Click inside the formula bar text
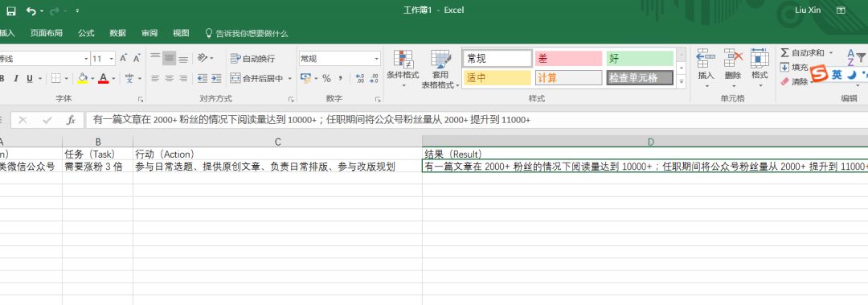This screenshot has height=305, width=868. tap(312, 120)
